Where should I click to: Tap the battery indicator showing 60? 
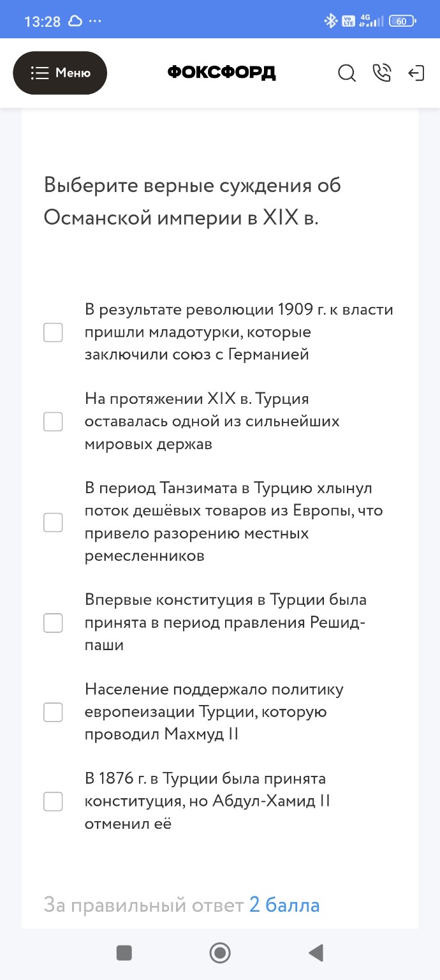(402, 19)
